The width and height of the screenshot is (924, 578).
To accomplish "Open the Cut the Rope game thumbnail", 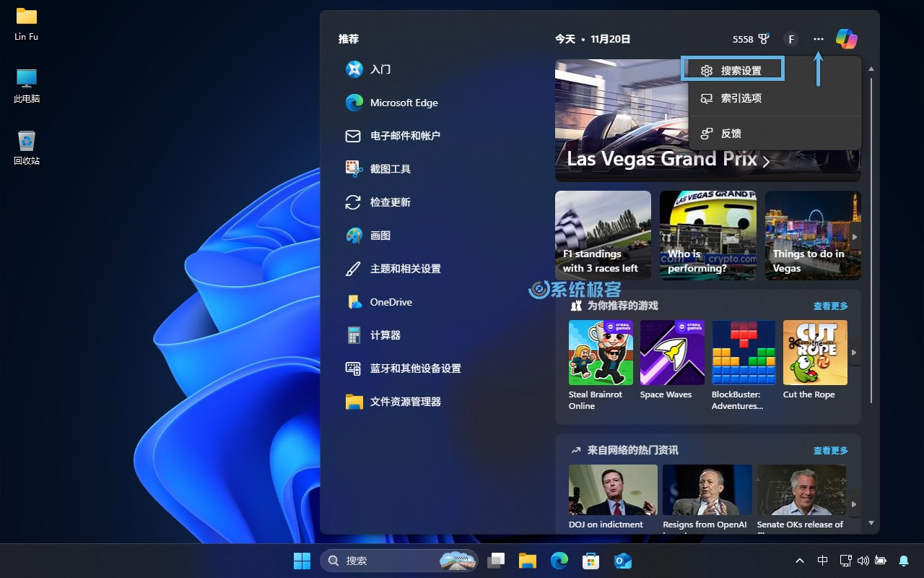I will click(x=815, y=353).
